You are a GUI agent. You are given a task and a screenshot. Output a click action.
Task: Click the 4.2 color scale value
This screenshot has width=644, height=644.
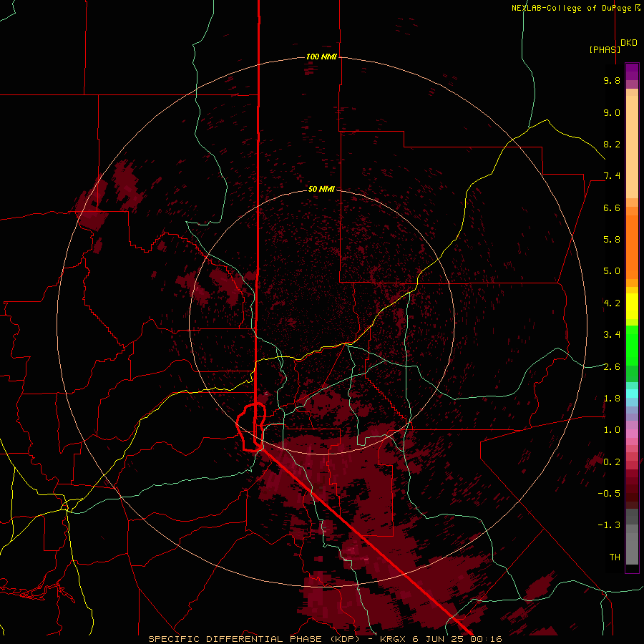coord(612,303)
